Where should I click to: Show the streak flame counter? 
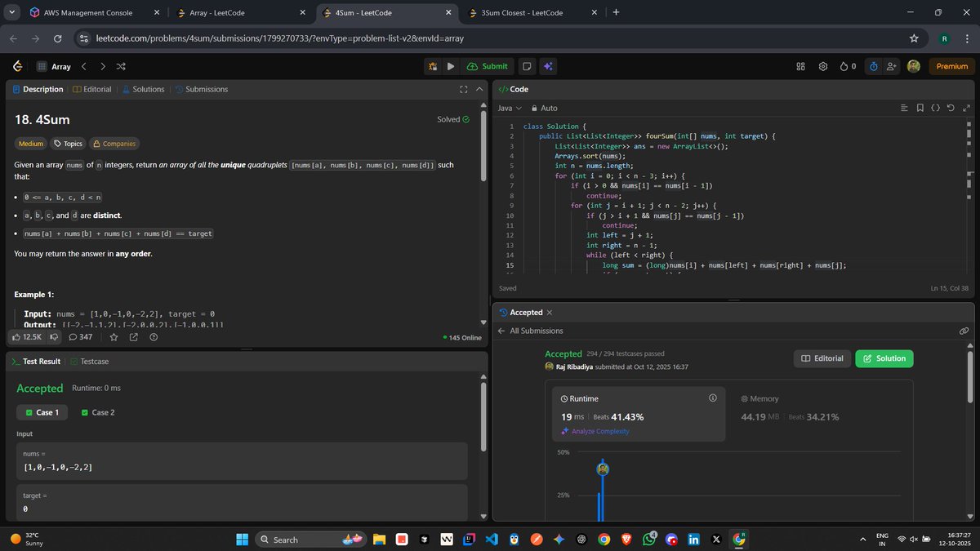coord(848,66)
